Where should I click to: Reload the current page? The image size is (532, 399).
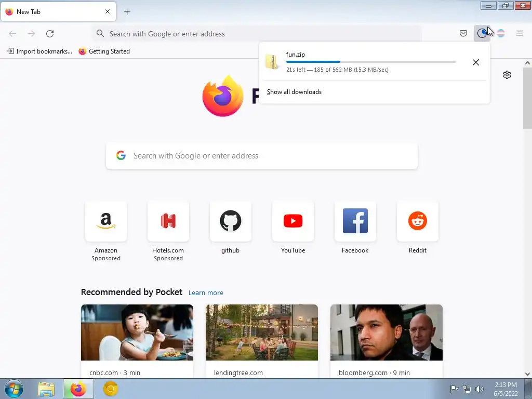point(50,34)
